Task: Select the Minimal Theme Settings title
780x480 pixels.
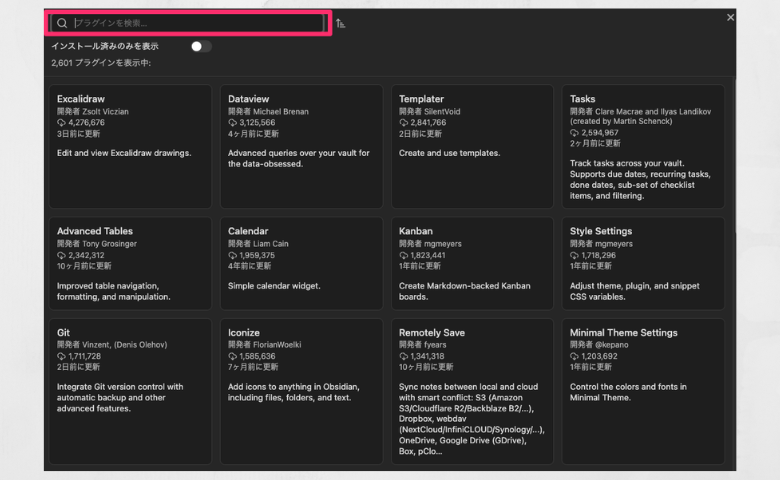Action: tap(623, 333)
